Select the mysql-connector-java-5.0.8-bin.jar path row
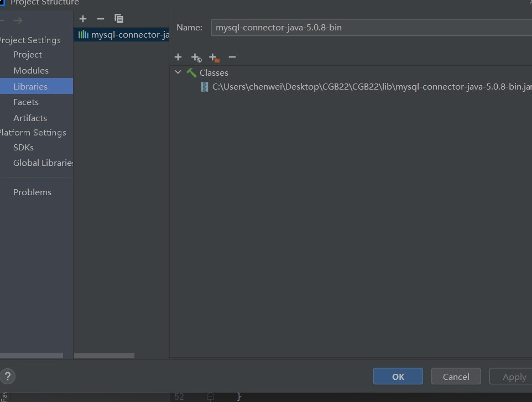 click(x=366, y=87)
